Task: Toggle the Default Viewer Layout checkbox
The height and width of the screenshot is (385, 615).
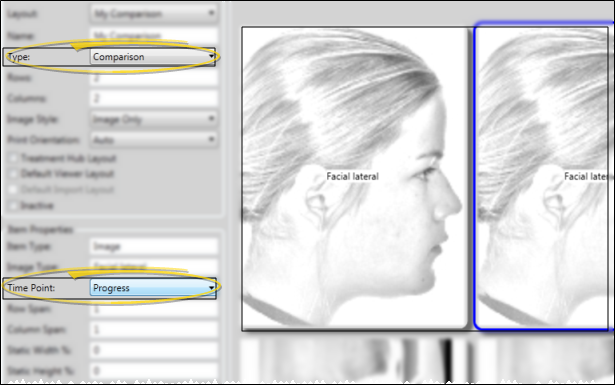Action: tap(14, 174)
